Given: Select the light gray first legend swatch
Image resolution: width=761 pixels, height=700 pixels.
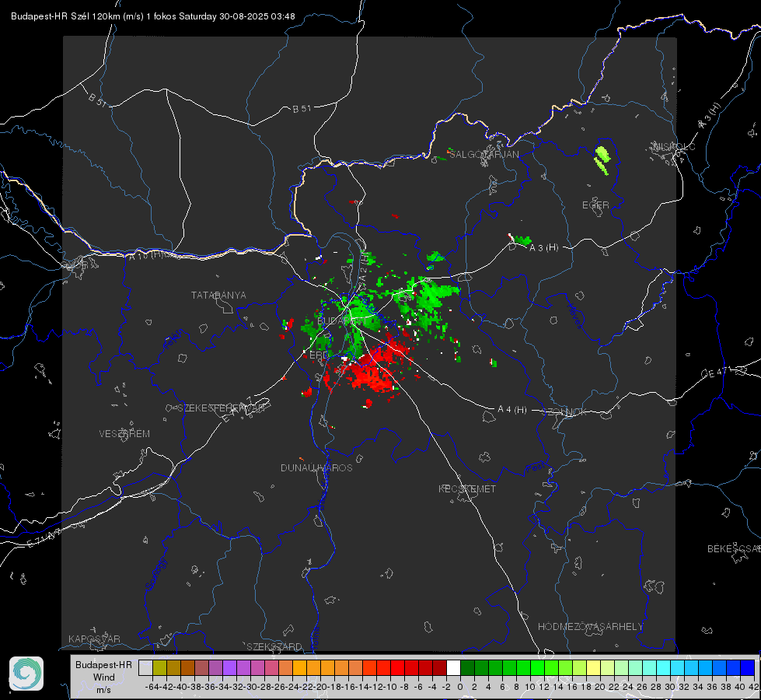Looking at the screenshot, I should point(145,667).
